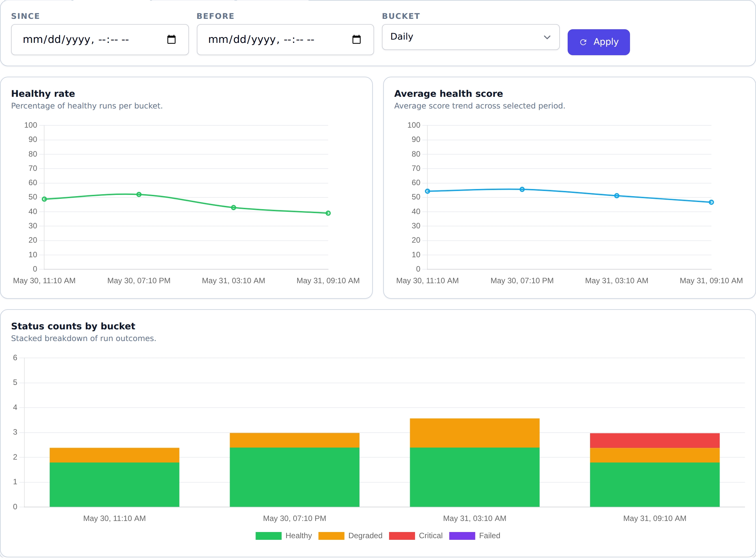The width and height of the screenshot is (756, 558).
Task: Click the SINCE field label
Action: tap(25, 16)
